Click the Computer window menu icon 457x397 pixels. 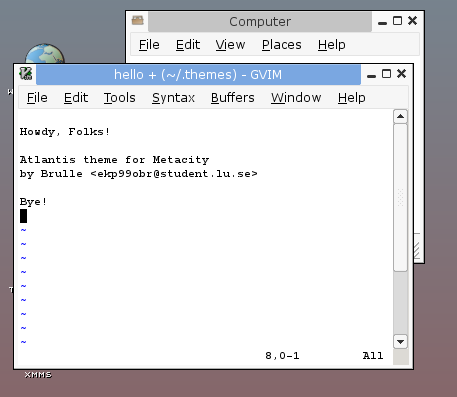pos(137,20)
